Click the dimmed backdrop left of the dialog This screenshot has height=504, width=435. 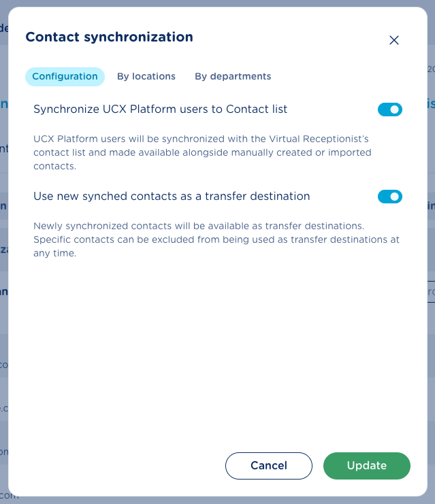tap(3, 272)
